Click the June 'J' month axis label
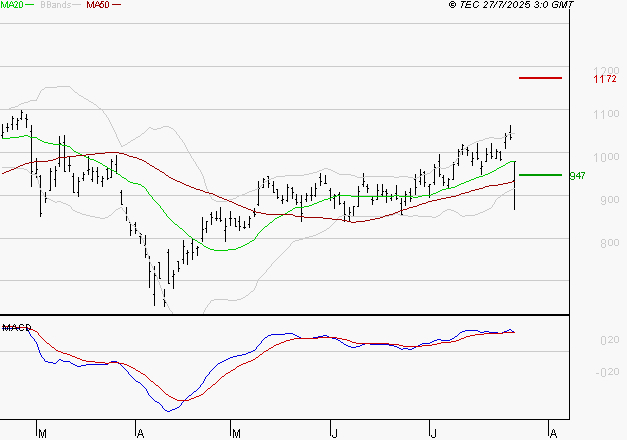627x440 pixels. (334, 434)
